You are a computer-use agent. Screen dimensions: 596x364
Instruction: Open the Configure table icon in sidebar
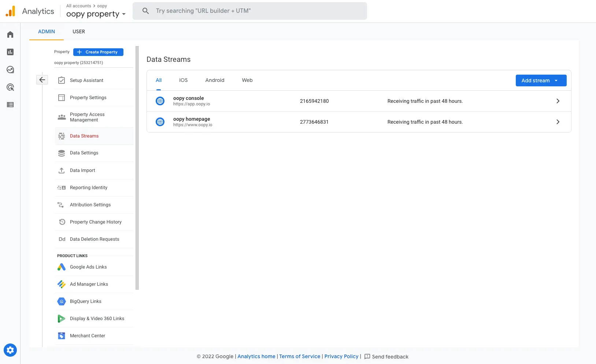click(10, 105)
